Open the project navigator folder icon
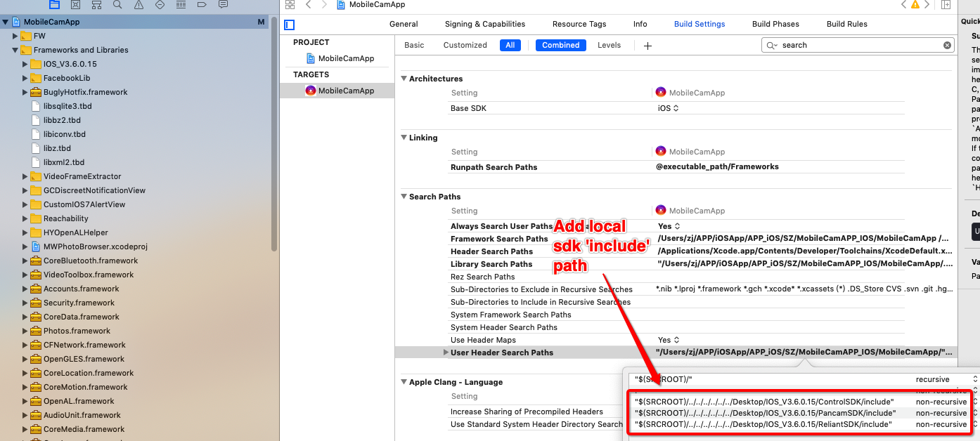 pos(54,4)
